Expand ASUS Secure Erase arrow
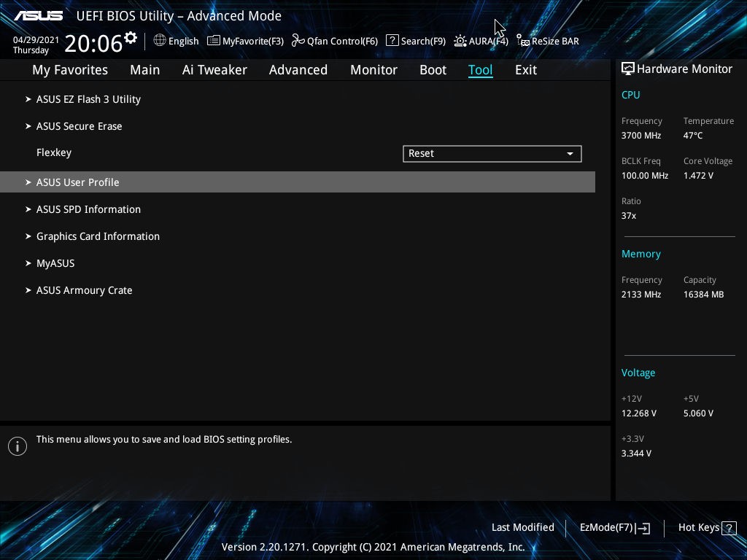This screenshot has width=747, height=560. [28, 126]
